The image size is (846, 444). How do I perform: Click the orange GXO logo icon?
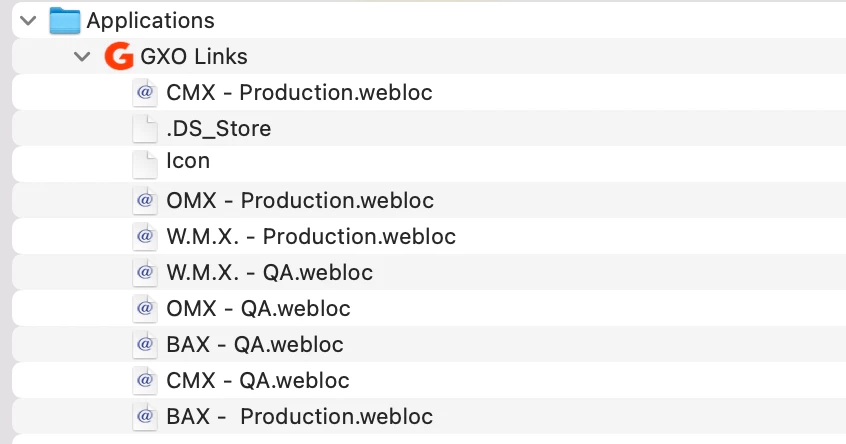119,56
